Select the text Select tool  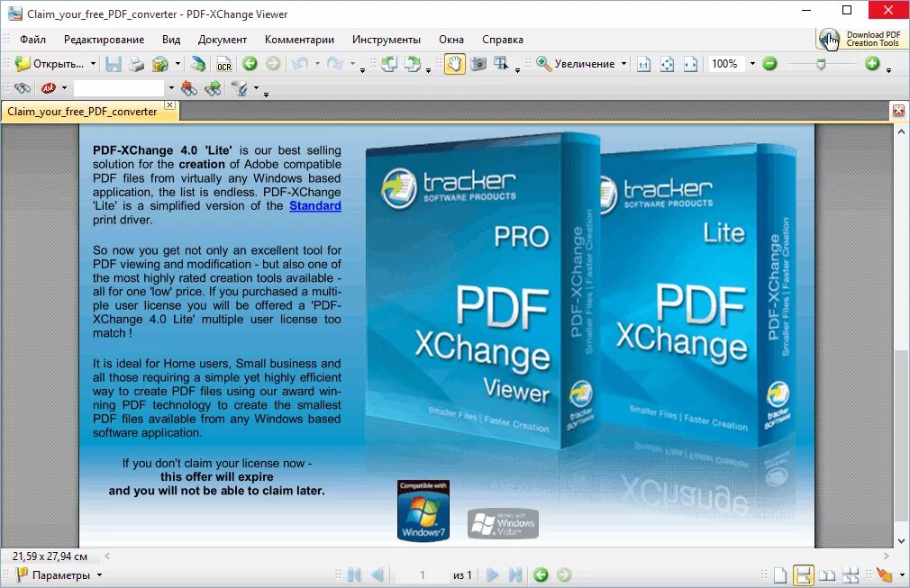coord(501,63)
